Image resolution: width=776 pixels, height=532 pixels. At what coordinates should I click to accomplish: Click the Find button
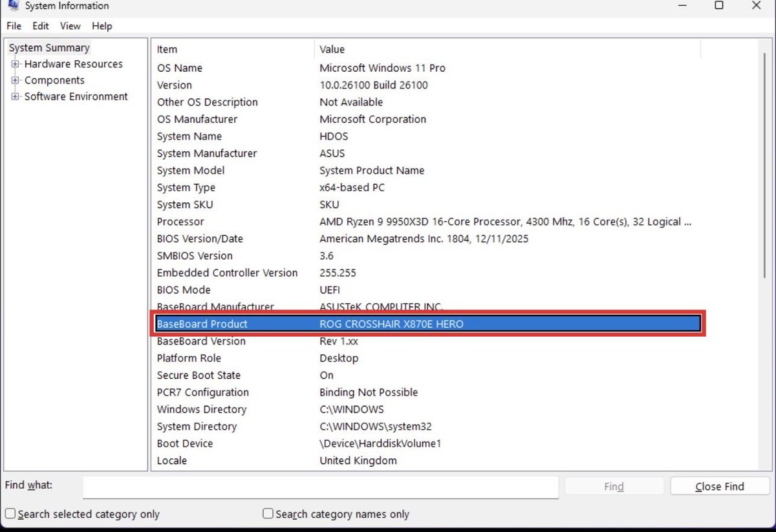pyautogui.click(x=614, y=487)
